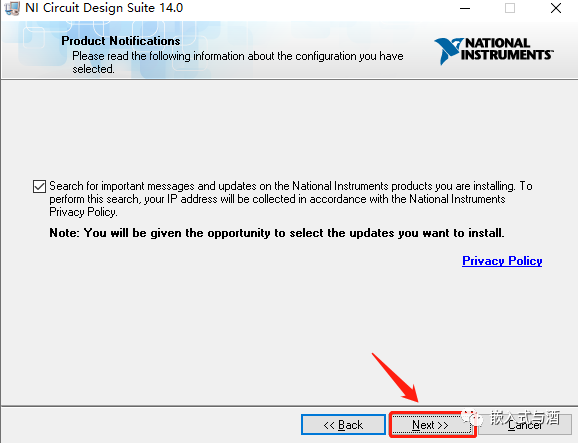Click the 'Please read the following information' text
Screen dimensions: 578x443
pyautogui.click(x=237, y=62)
